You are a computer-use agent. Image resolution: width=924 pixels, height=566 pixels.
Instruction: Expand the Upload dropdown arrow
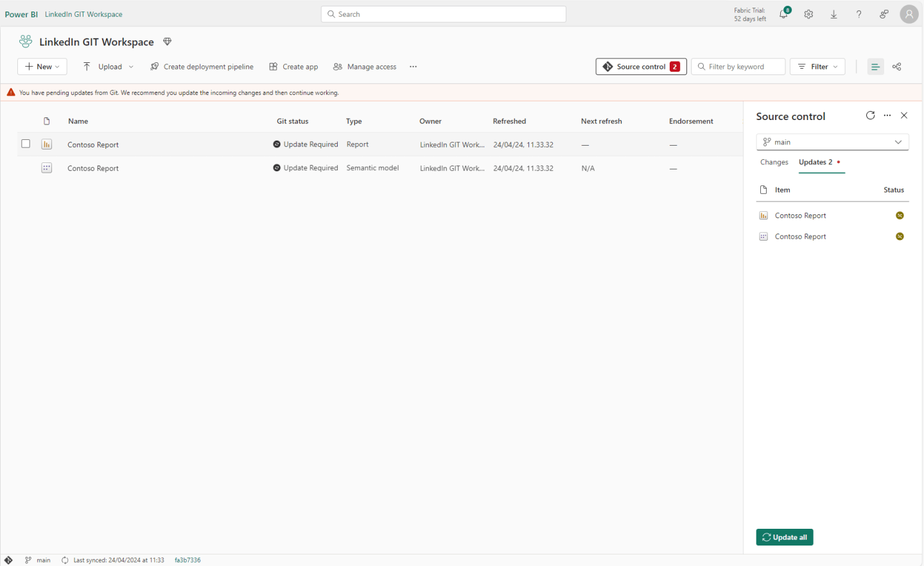(x=131, y=66)
